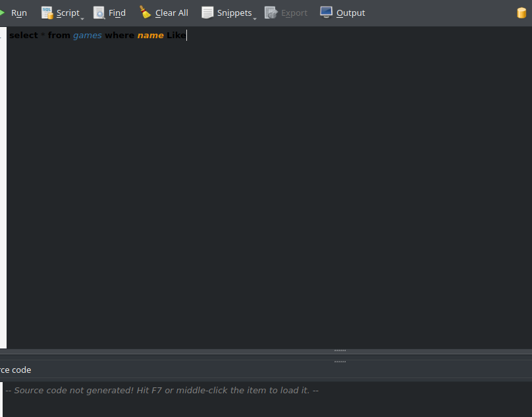Collapse the editor pane with the upper splitter dots
The image size is (532, 417).
(x=340, y=350)
